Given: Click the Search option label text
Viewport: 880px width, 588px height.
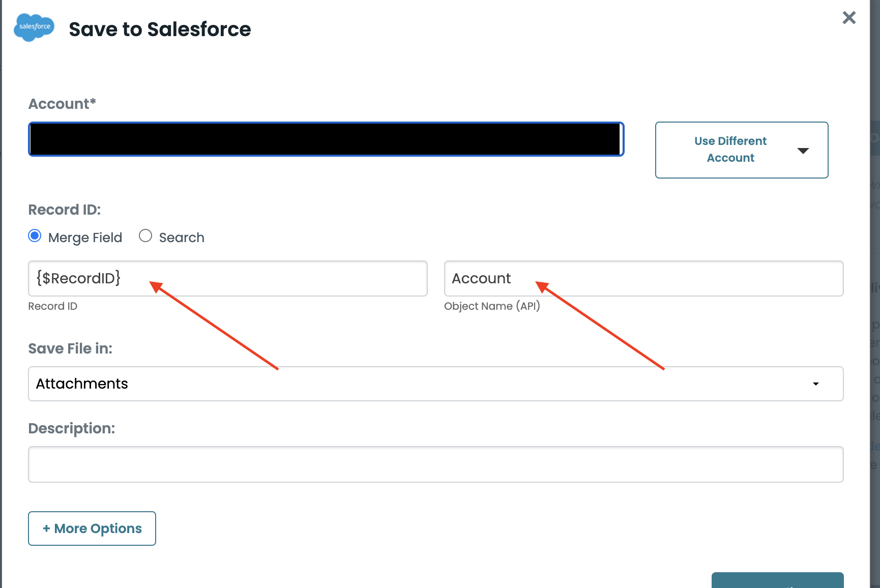Looking at the screenshot, I should coord(182,238).
